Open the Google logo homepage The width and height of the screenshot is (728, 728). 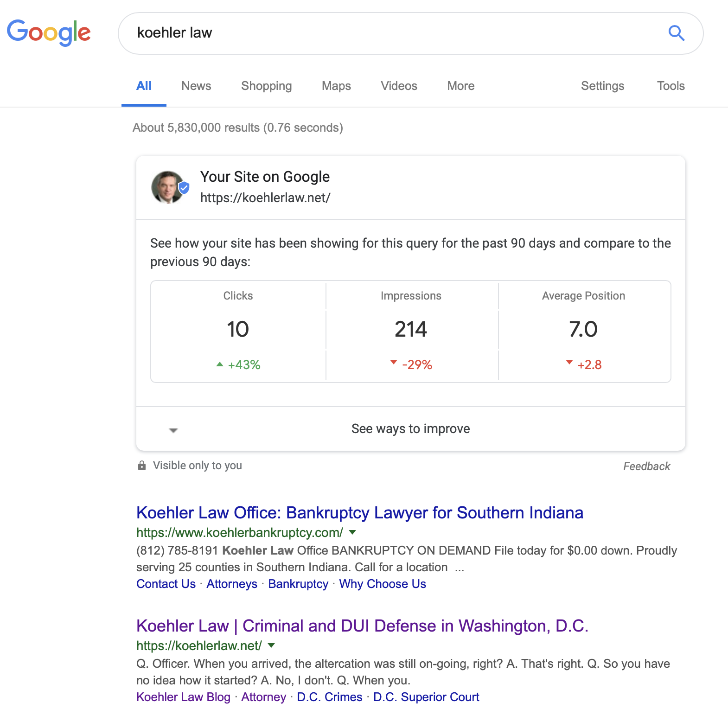(49, 32)
